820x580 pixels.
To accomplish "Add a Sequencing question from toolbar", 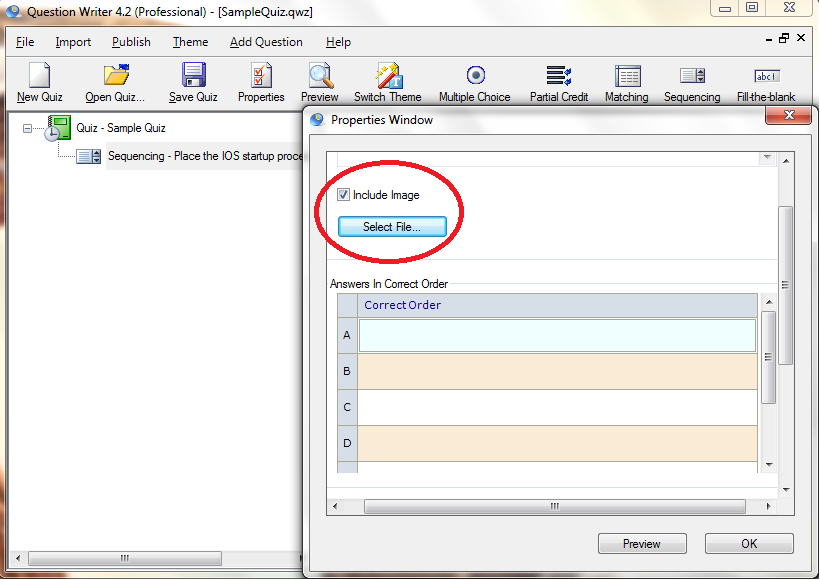I will (692, 76).
